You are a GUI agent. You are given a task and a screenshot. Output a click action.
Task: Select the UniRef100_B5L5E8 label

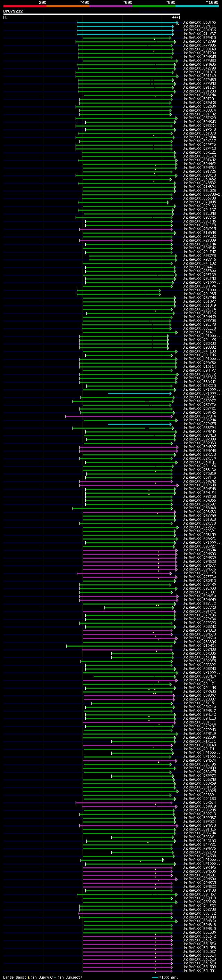pos(199,948)
